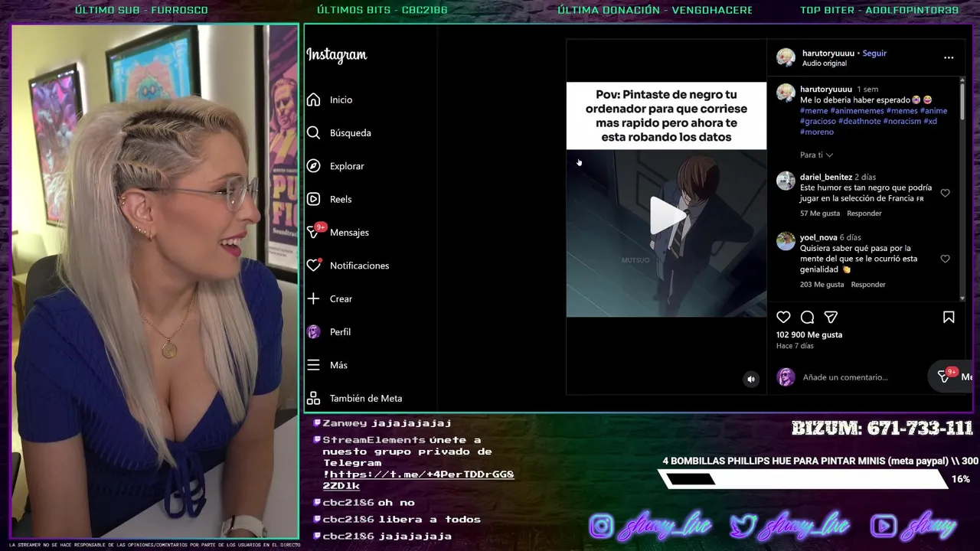Click the chat message "cbc2186 oh no"
Screen dimensions: 980x551
point(364,502)
